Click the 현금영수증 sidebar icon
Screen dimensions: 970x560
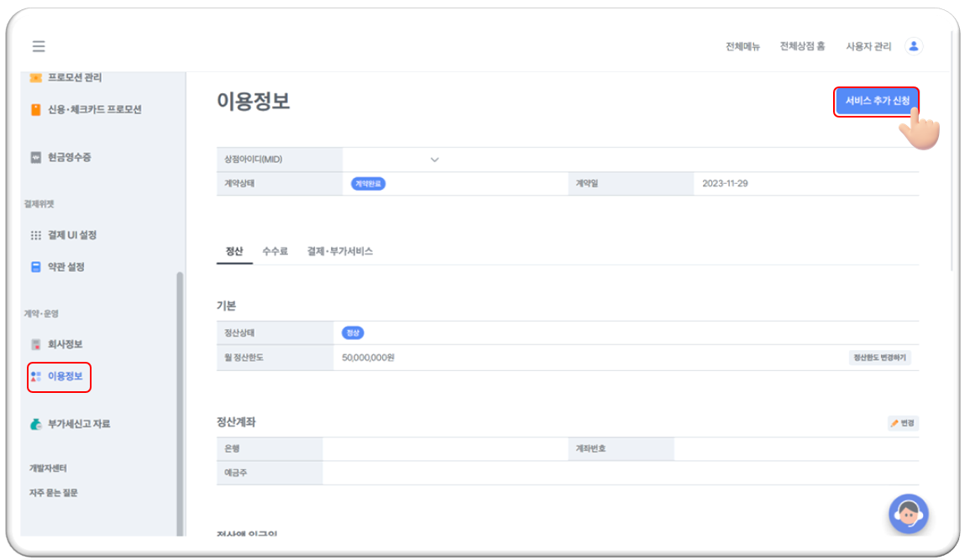[x=35, y=157]
